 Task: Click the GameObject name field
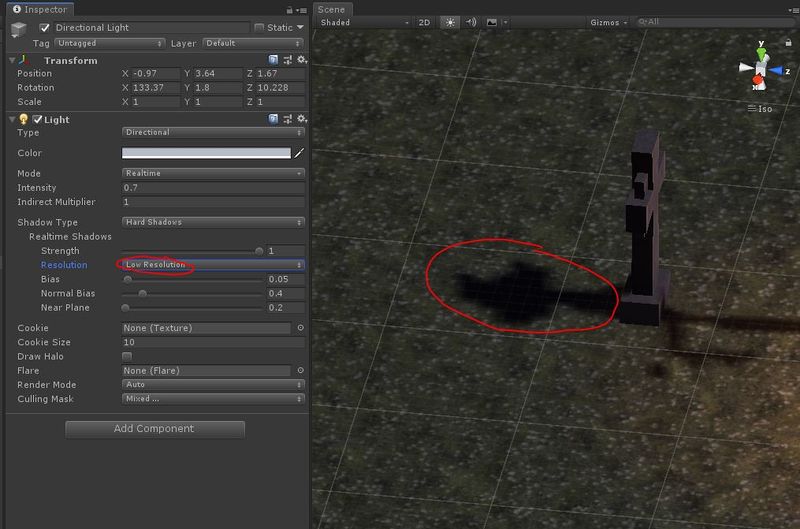tap(152, 28)
